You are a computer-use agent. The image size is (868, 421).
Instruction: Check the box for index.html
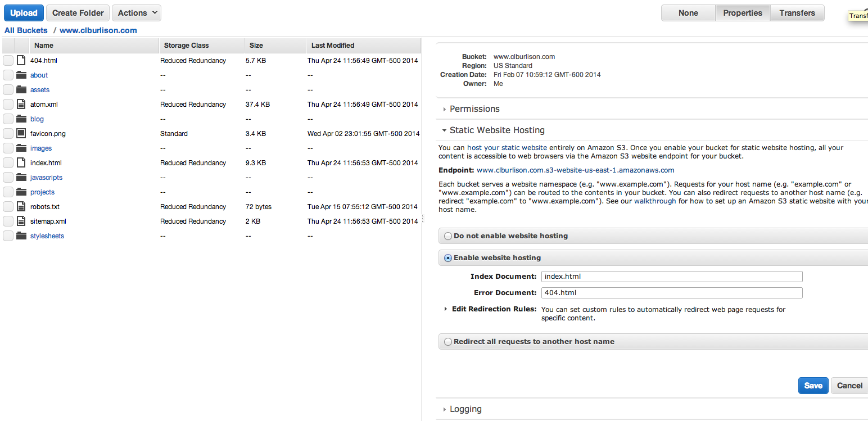8,162
